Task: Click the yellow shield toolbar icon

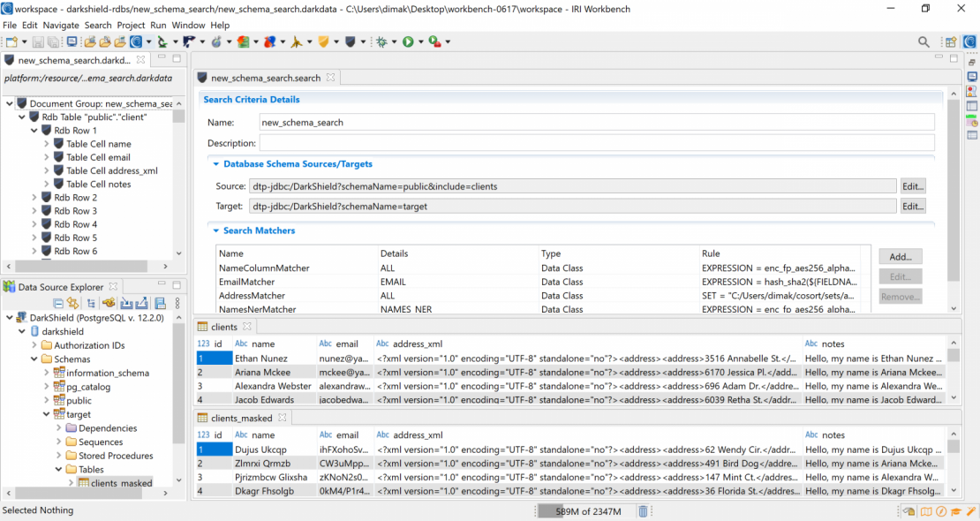Action: point(324,42)
